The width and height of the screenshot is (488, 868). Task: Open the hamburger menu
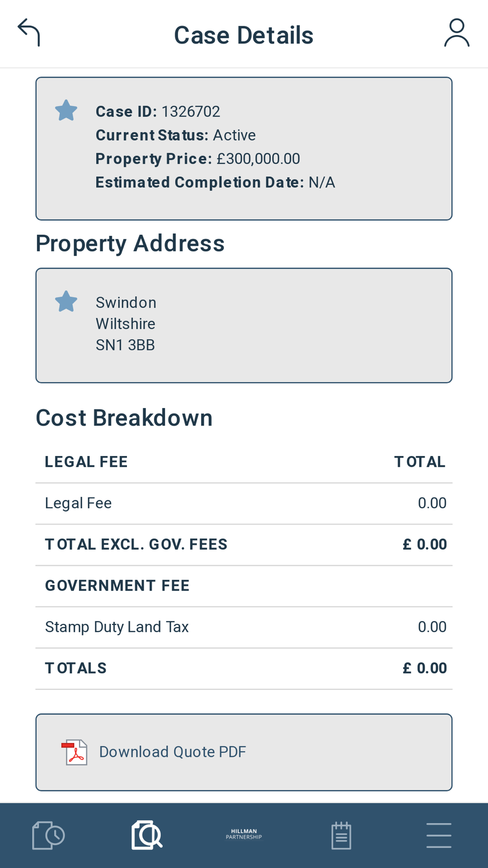439,835
